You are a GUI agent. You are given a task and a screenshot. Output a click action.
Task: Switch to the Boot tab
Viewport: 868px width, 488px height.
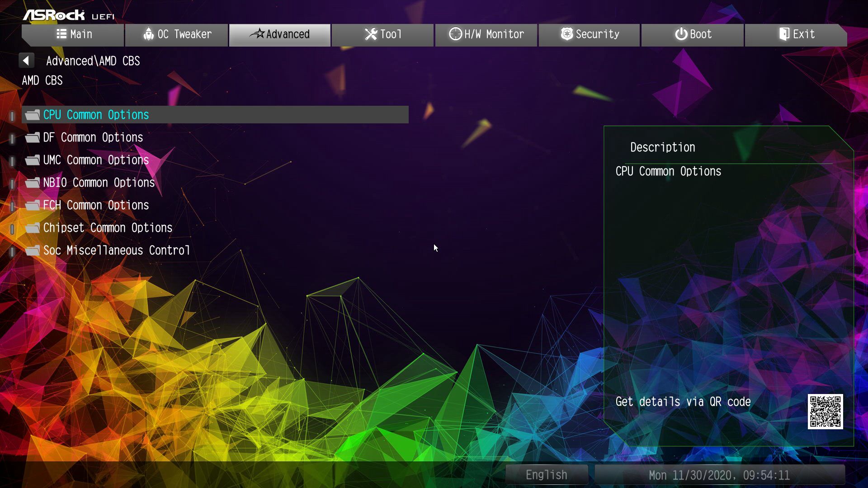point(693,34)
